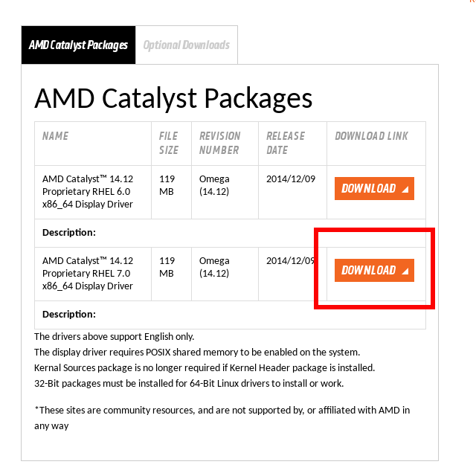Image resolution: width=476 pixels, height=476 pixels.
Task: Select the REVISION NUMBER column header
Action: click(x=219, y=143)
